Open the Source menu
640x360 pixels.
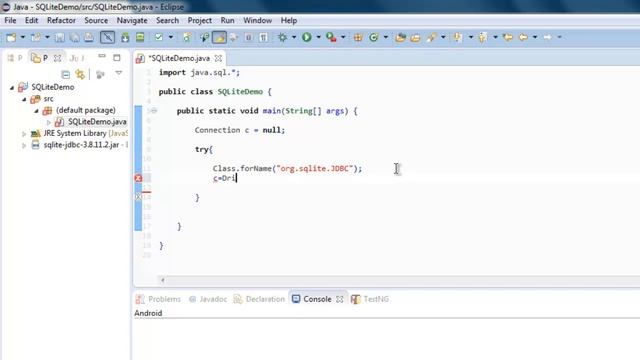pyautogui.click(x=96, y=20)
